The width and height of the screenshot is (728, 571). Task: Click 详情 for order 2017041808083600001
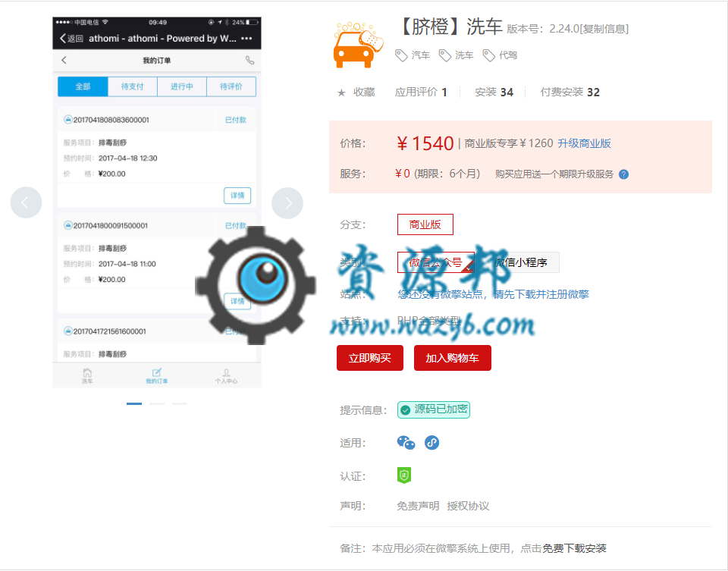237,196
